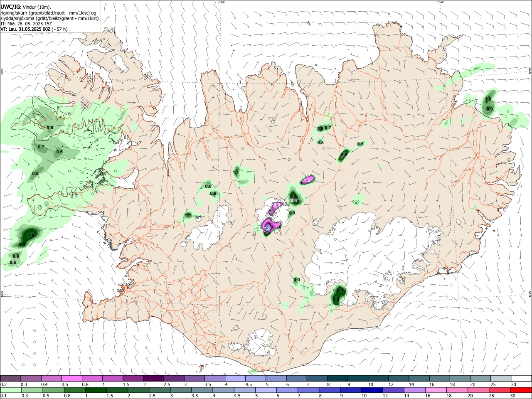Click the '15W' longitude label
532x399 pixels.
tap(440, 2)
